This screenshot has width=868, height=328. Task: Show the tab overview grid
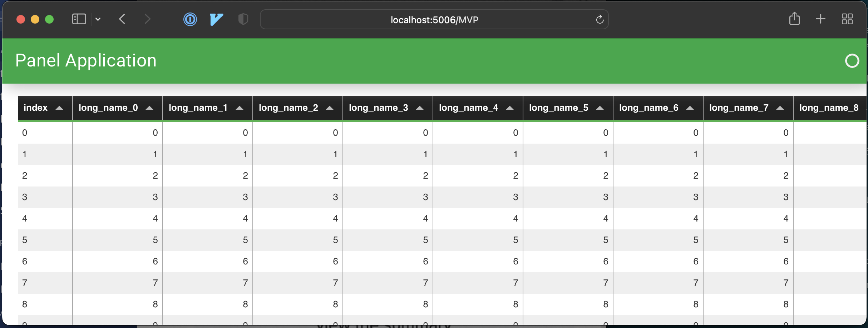[847, 19]
